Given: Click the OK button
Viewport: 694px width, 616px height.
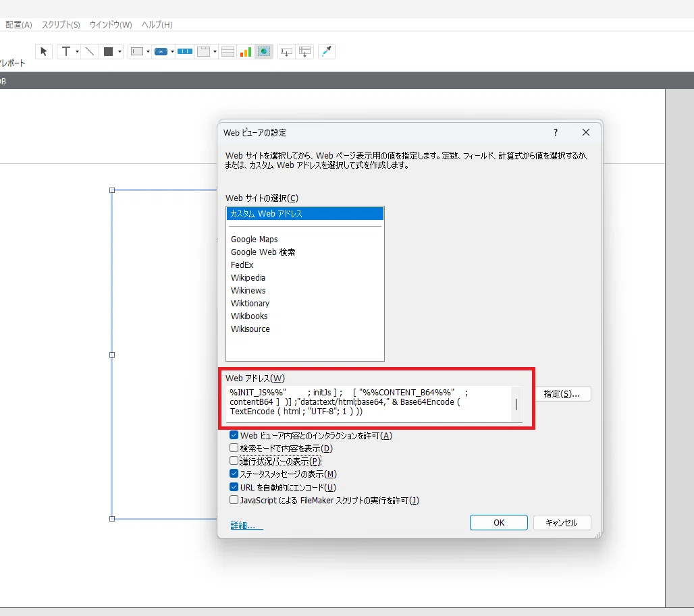Looking at the screenshot, I should (x=499, y=523).
